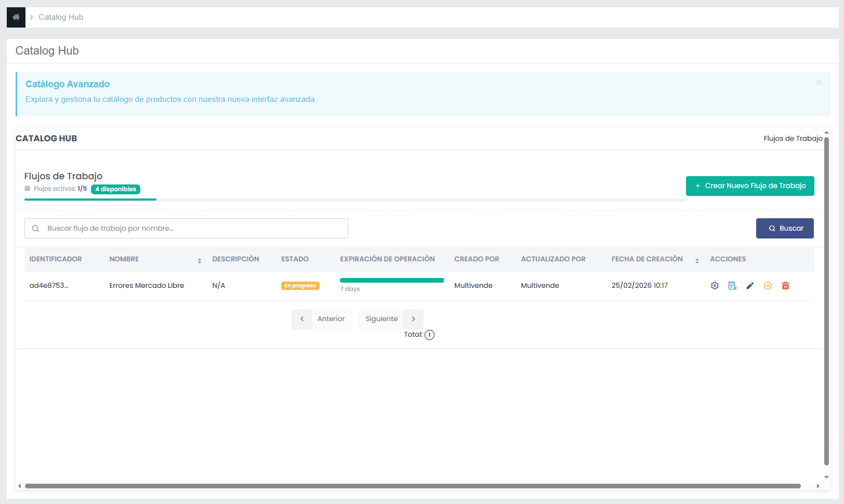Screen dimensions: 844x504
Task: Click the operation expiration progress bar
Action: 391,281
